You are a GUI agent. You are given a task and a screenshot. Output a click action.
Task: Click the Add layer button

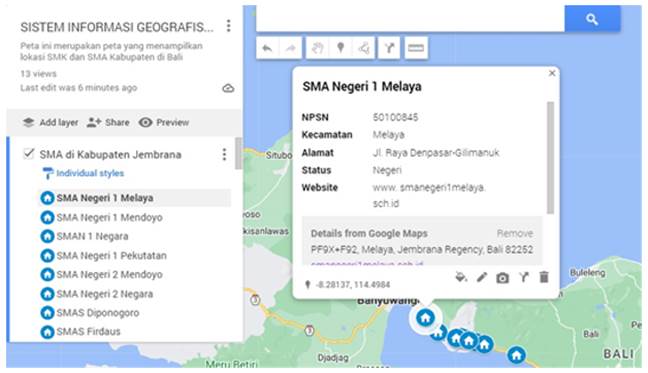pyautogui.click(x=50, y=122)
